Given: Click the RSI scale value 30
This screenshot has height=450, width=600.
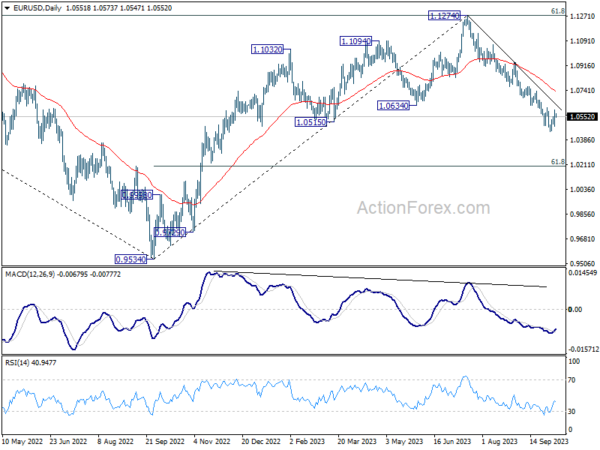Looking at the screenshot, I should coord(572,411).
